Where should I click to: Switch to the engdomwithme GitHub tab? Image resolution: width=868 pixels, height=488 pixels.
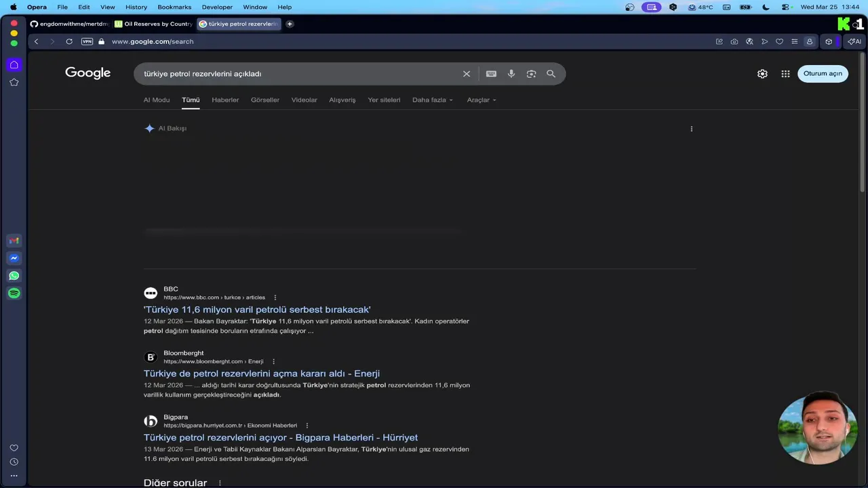click(x=69, y=24)
